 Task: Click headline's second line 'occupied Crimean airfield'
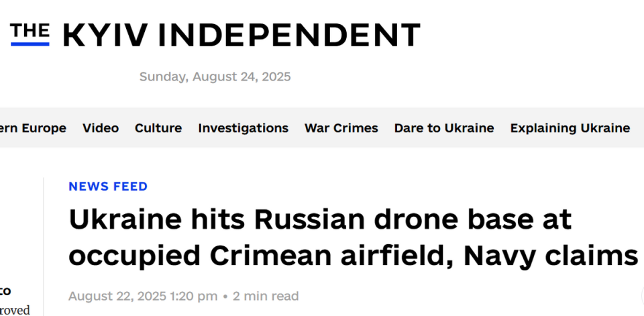[x=260, y=256]
